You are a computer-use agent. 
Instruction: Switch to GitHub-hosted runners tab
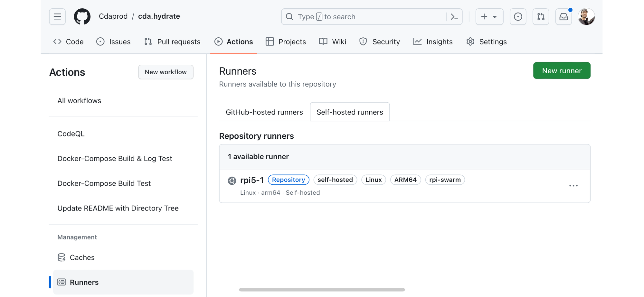[x=264, y=112]
